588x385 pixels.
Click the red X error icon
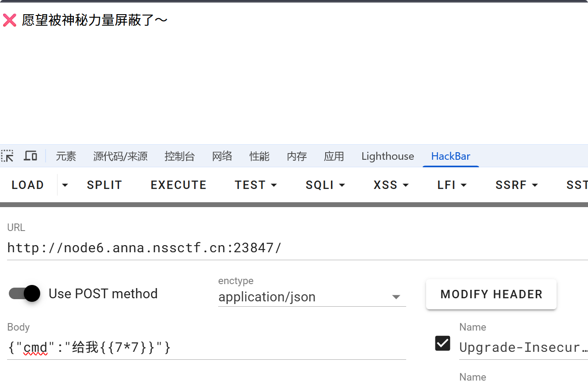[10, 20]
